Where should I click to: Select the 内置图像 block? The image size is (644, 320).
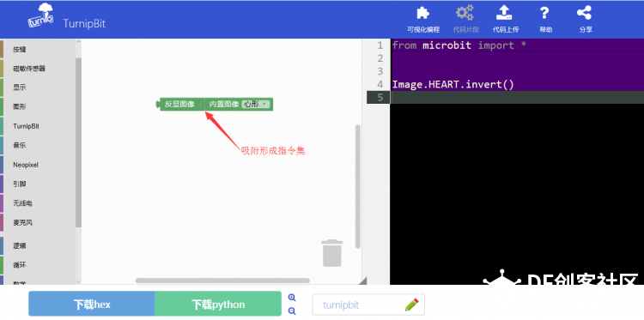point(239,104)
